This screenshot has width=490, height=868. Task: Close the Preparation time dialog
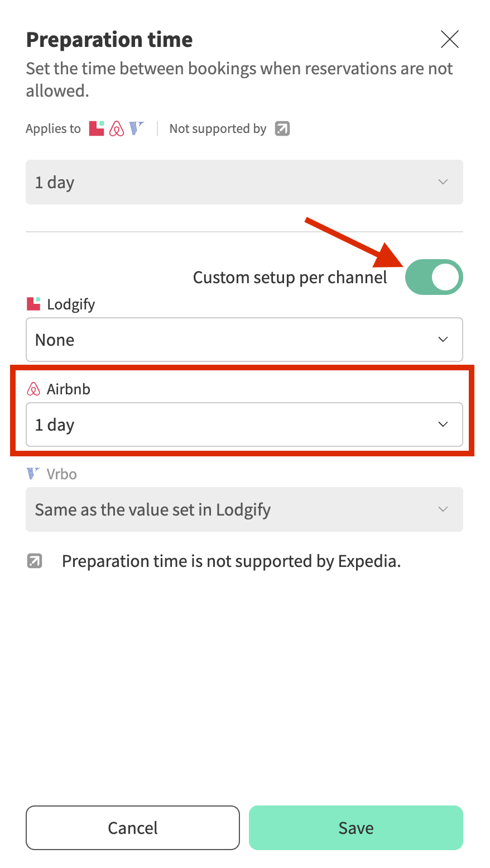click(449, 40)
